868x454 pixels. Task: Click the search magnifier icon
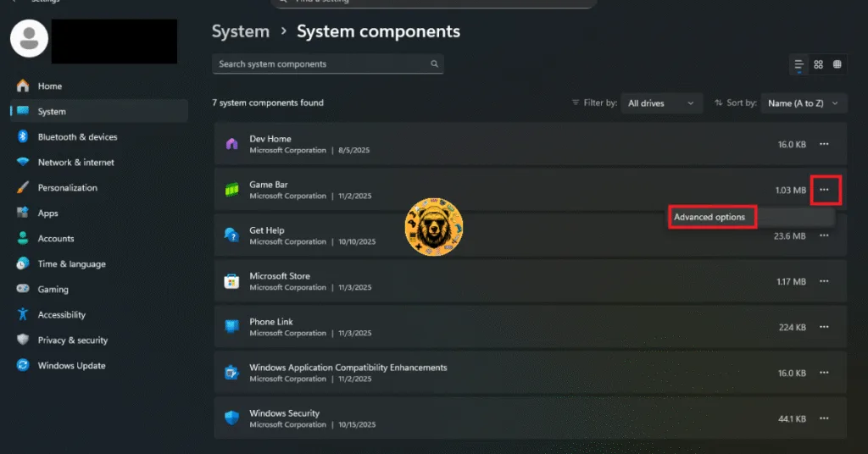[x=435, y=64]
